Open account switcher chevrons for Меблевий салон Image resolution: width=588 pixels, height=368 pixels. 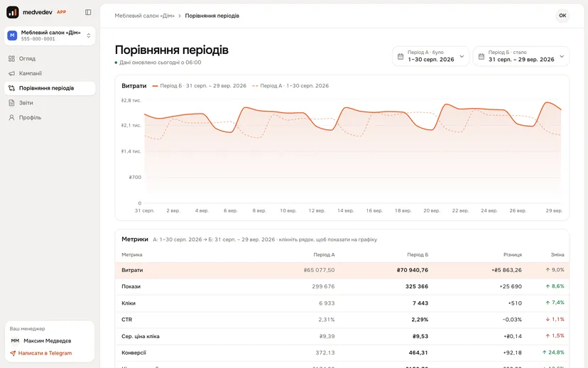[x=89, y=36]
